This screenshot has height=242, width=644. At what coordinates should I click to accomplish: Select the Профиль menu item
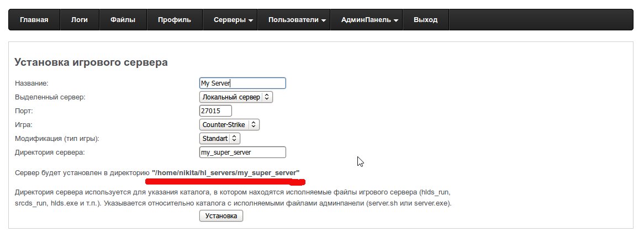point(174,20)
